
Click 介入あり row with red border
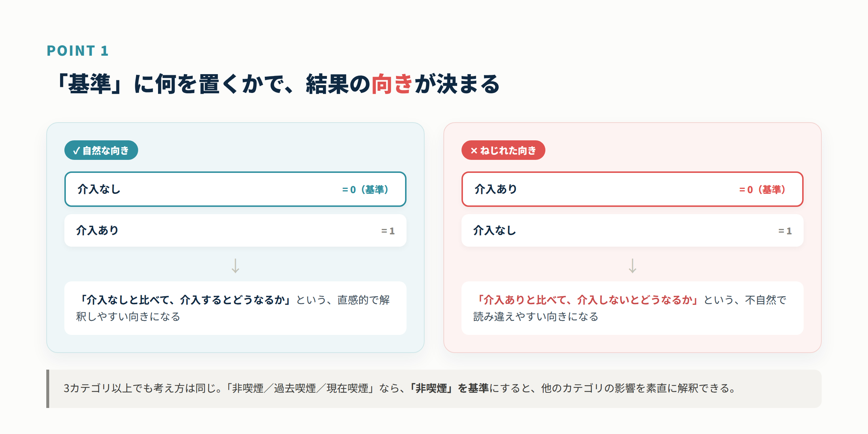click(x=633, y=189)
